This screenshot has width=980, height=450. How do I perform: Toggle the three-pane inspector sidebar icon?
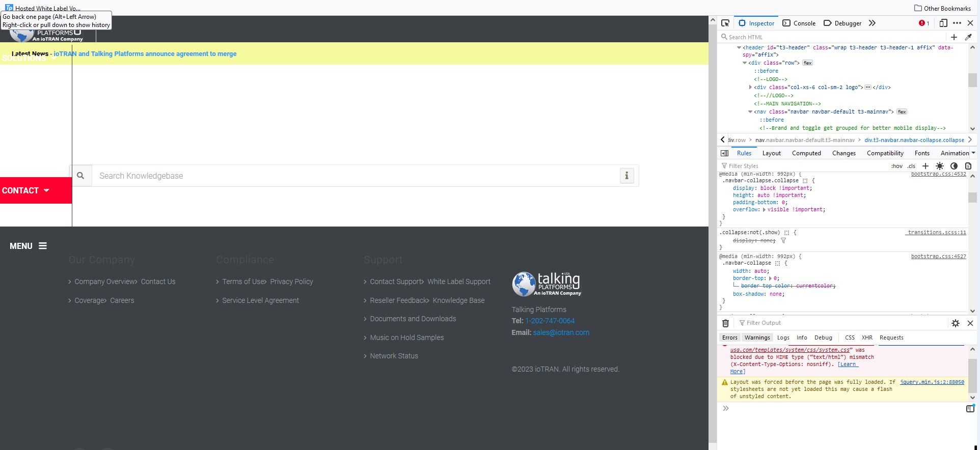(724, 153)
